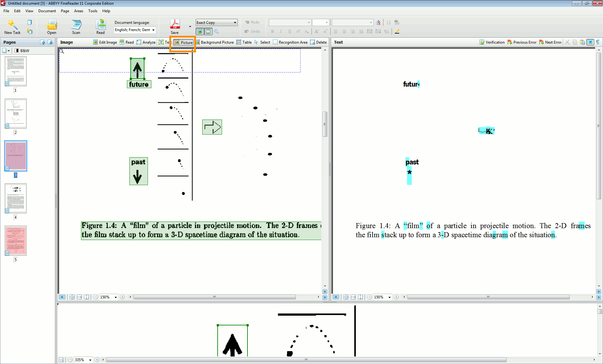Expand the Document language dropdown
Viewport: 603px width, 364px height.
[153, 30]
